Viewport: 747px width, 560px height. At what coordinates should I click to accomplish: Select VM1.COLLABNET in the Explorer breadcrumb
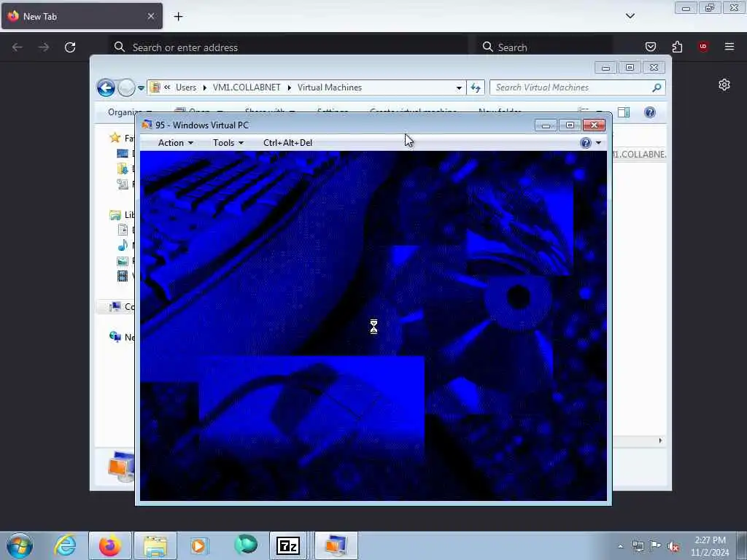click(247, 87)
